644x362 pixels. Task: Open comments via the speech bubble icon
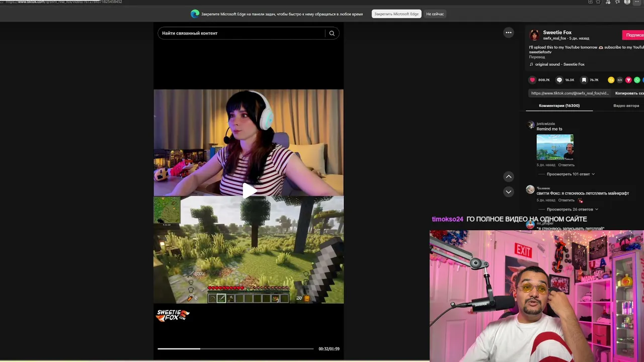pos(559,80)
